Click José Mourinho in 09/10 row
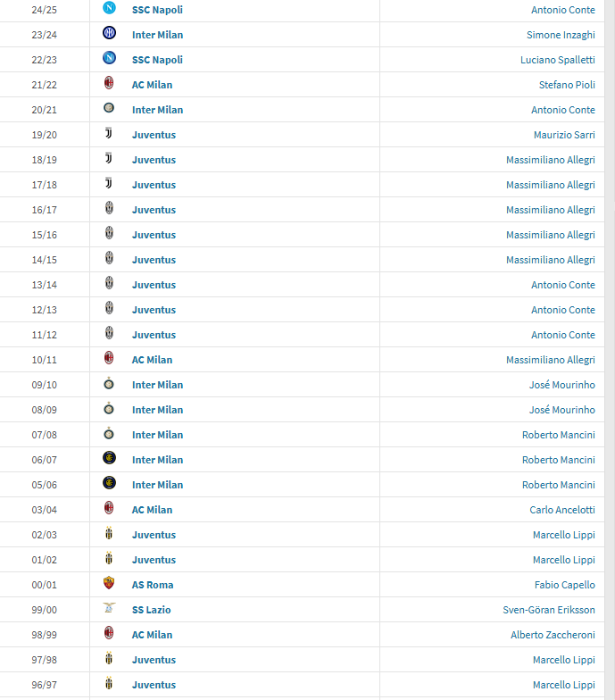This screenshot has height=700, width=615. click(562, 385)
